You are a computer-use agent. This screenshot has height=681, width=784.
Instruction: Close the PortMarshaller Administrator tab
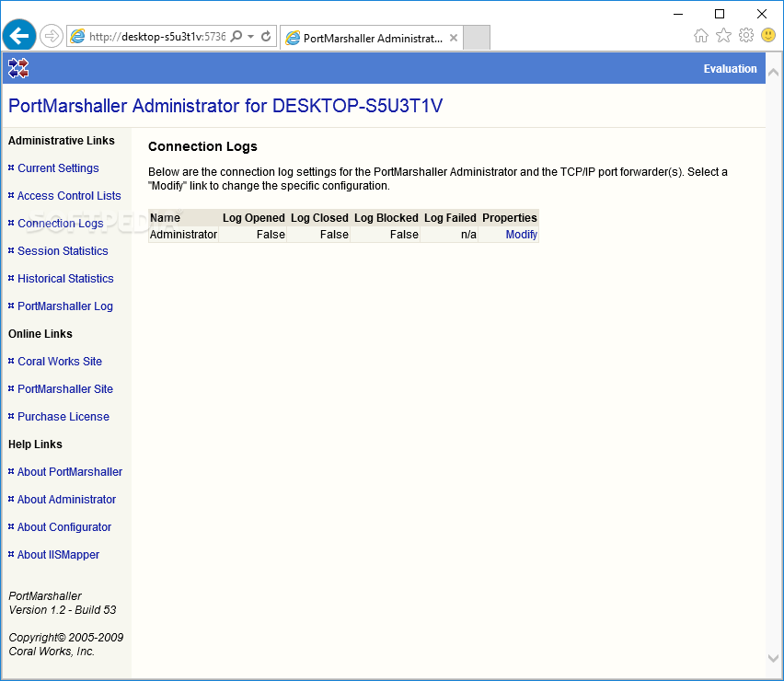tap(454, 38)
